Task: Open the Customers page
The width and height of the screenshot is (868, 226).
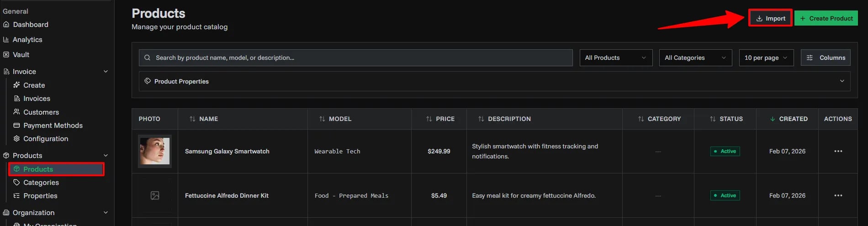Action: click(x=41, y=112)
